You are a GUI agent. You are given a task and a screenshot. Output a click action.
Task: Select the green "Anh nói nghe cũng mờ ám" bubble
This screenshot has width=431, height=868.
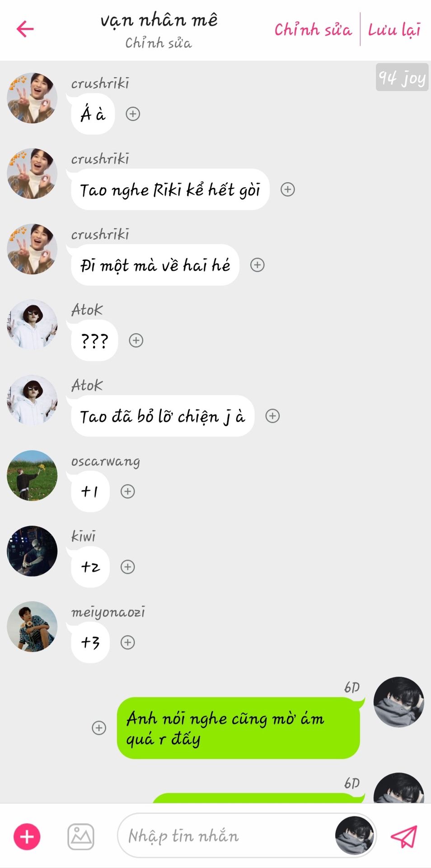(239, 728)
